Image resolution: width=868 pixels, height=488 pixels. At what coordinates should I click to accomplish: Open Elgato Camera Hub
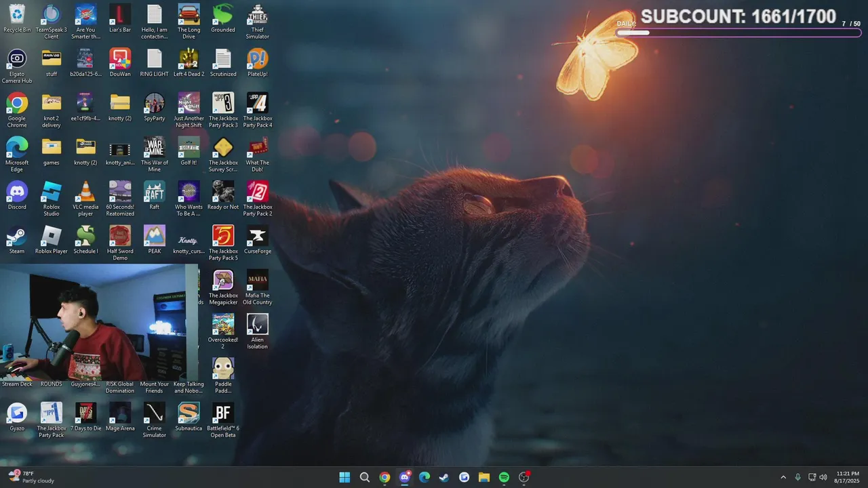(x=17, y=66)
